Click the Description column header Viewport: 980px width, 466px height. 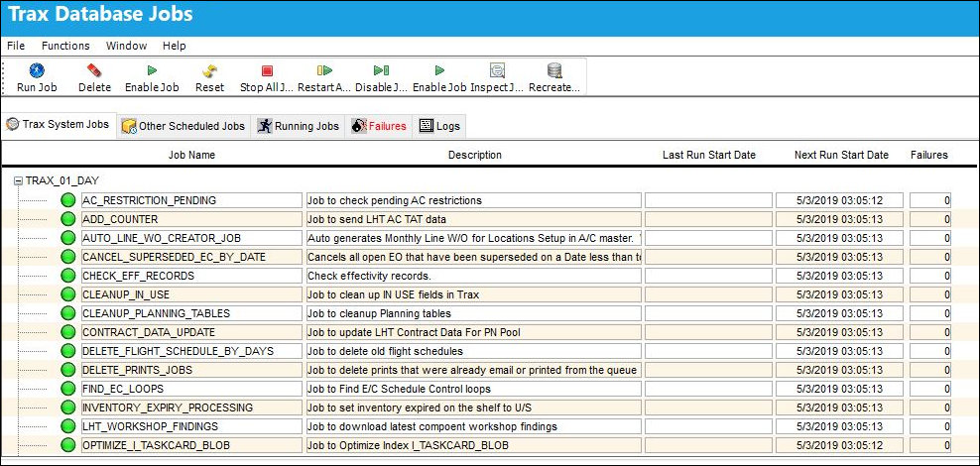[x=474, y=155]
